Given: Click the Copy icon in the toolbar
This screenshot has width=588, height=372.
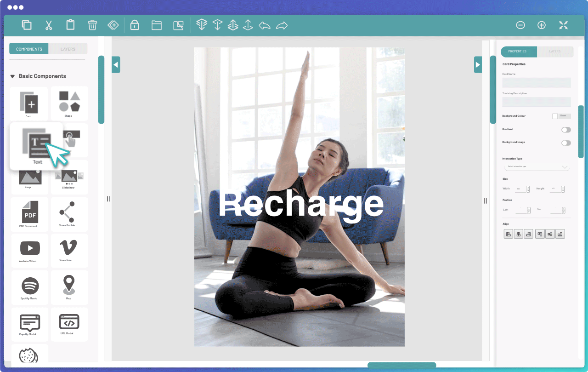Looking at the screenshot, I should (27, 25).
